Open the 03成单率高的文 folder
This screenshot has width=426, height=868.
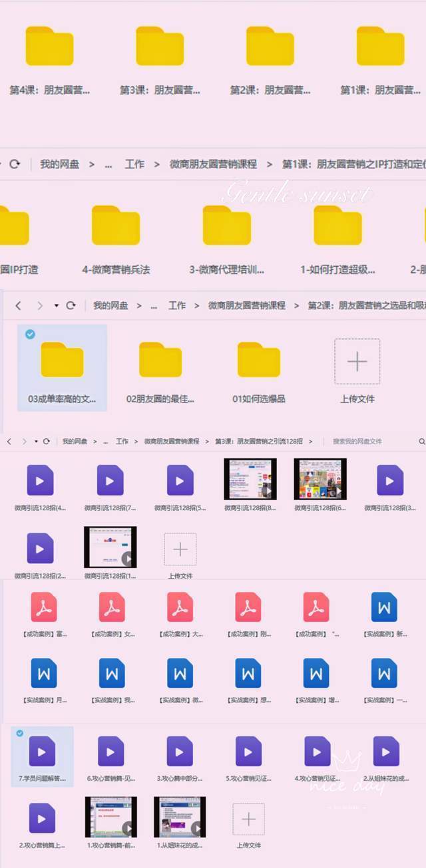point(62,360)
